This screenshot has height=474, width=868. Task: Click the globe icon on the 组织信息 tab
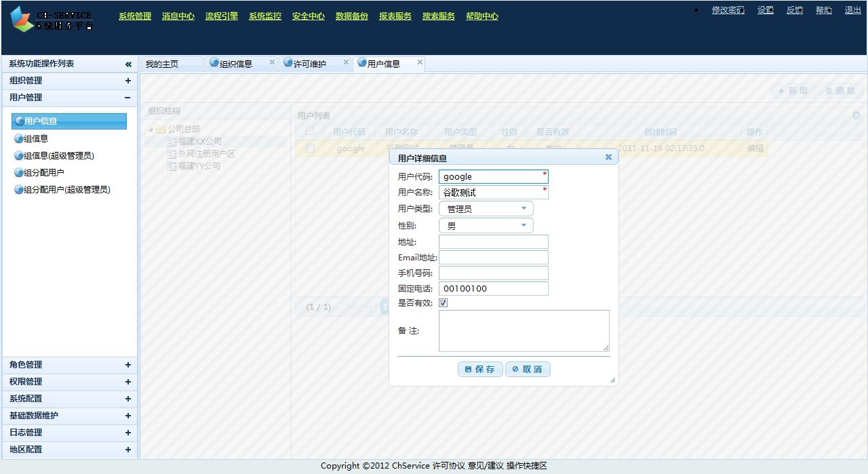click(x=214, y=63)
